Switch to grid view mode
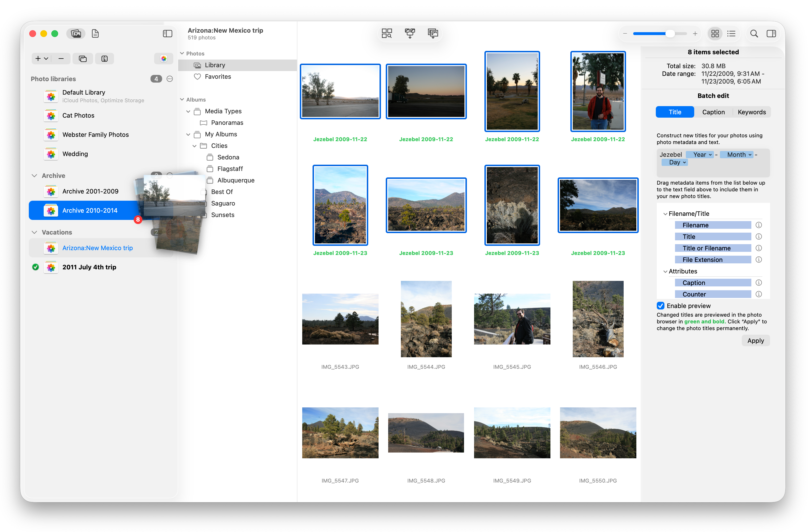This screenshot has width=808, height=532. point(715,34)
